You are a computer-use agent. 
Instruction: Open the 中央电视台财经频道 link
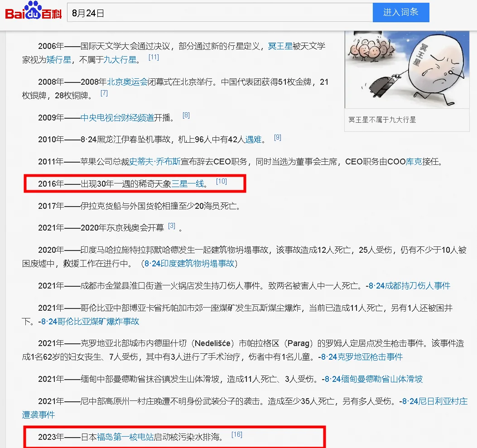(117, 118)
